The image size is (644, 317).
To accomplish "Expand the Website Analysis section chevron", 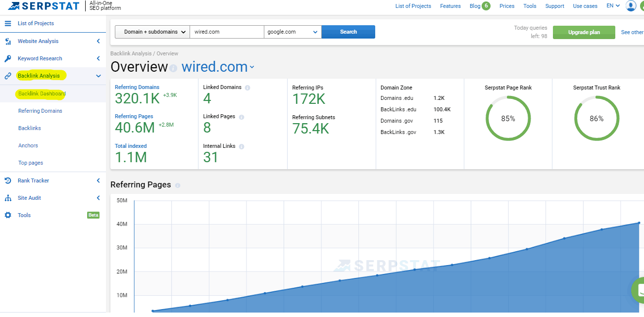I will click(99, 41).
